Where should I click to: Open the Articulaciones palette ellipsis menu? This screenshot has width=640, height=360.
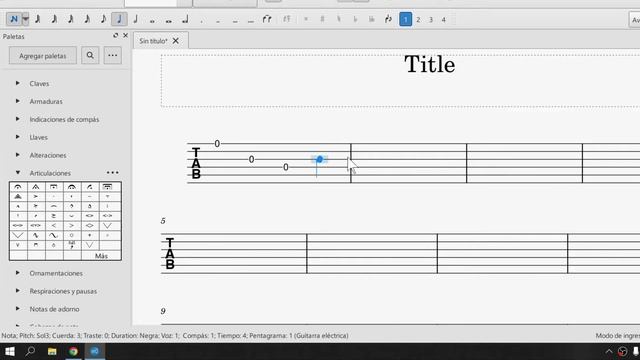click(113, 173)
